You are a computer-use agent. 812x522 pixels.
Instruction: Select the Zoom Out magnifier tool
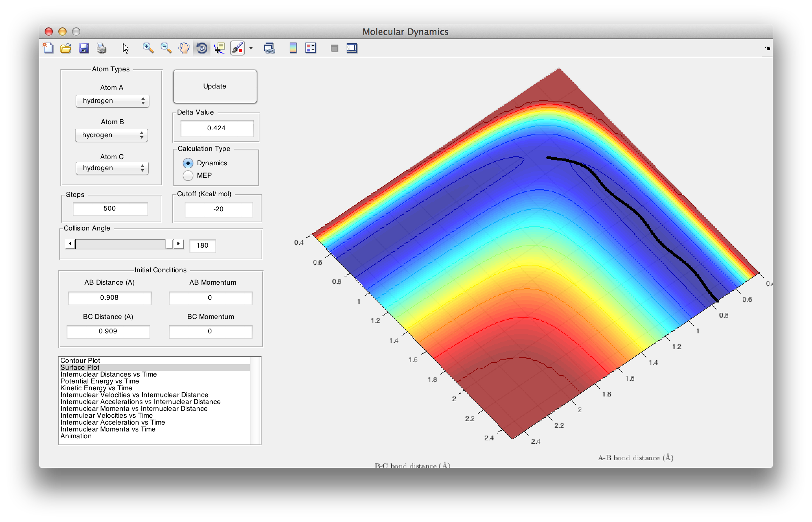166,48
